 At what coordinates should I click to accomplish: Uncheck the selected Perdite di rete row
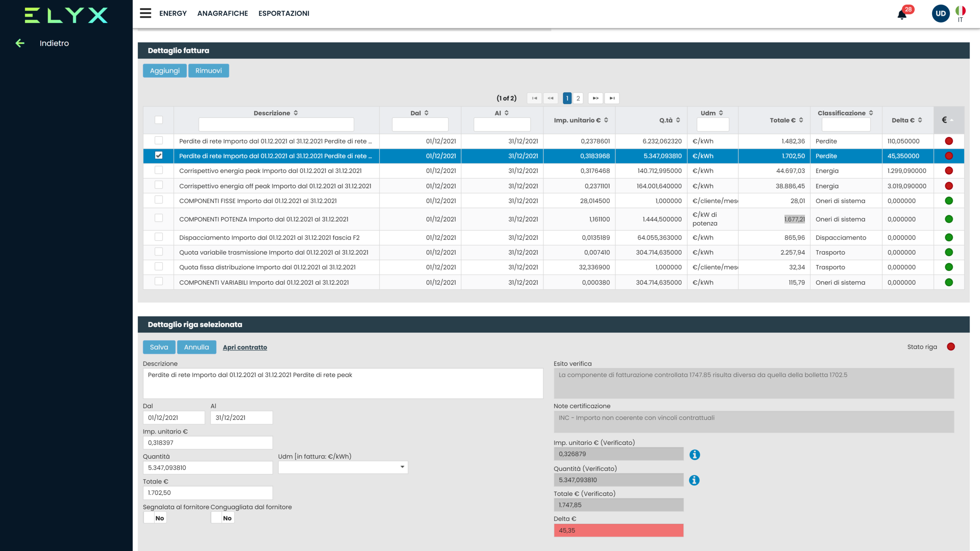158,155
